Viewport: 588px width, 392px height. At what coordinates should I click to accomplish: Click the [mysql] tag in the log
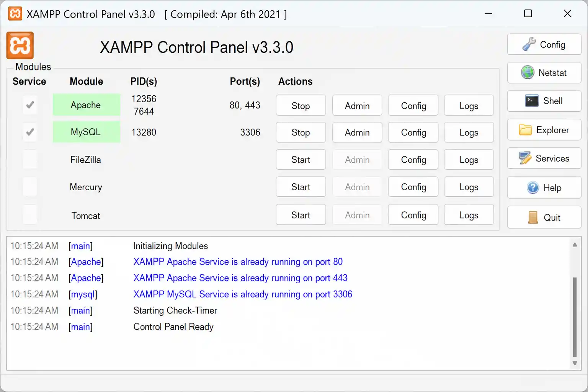[83, 294]
